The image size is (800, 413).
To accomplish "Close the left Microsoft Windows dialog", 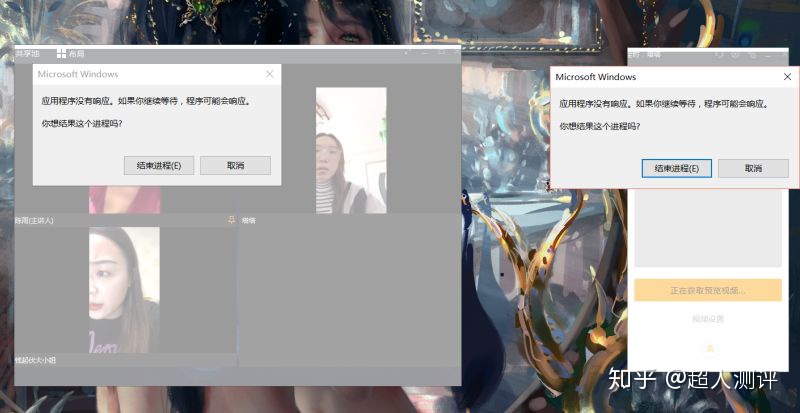I will 270,74.
